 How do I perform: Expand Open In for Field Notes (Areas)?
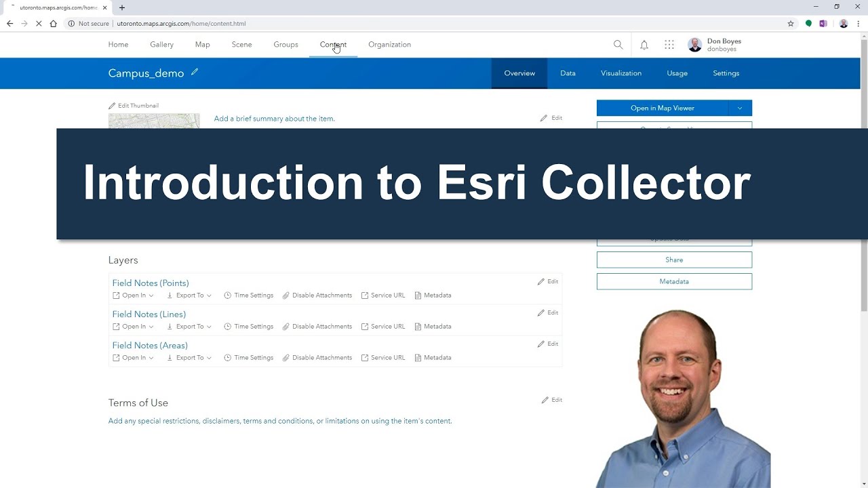[x=133, y=358]
